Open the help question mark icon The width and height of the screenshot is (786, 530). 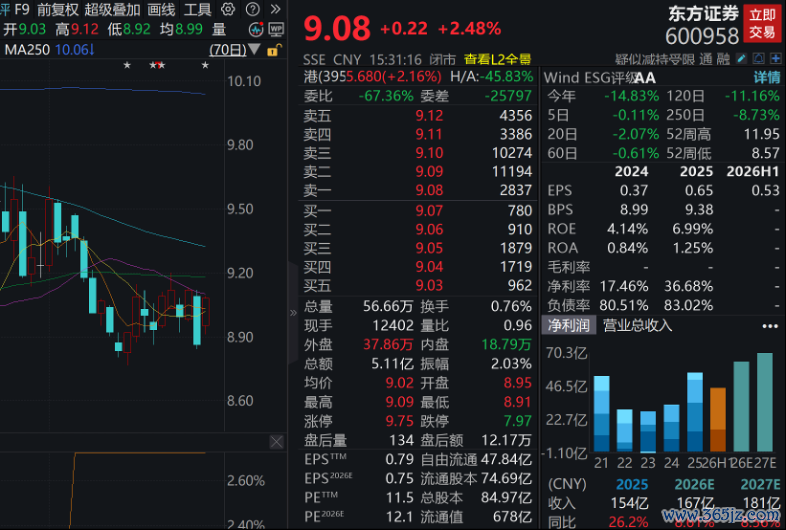coord(253,9)
